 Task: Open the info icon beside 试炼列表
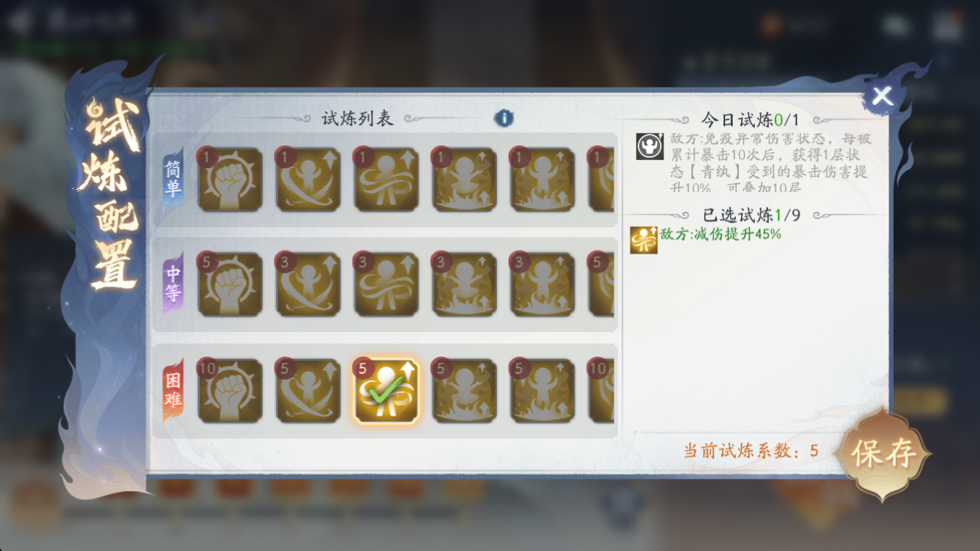pos(504,118)
